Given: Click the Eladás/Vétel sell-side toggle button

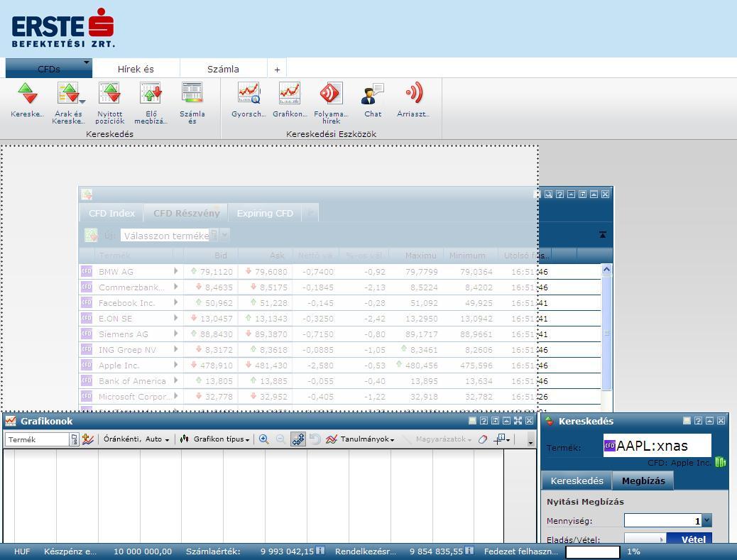Looking at the screenshot, I should click(645, 539).
